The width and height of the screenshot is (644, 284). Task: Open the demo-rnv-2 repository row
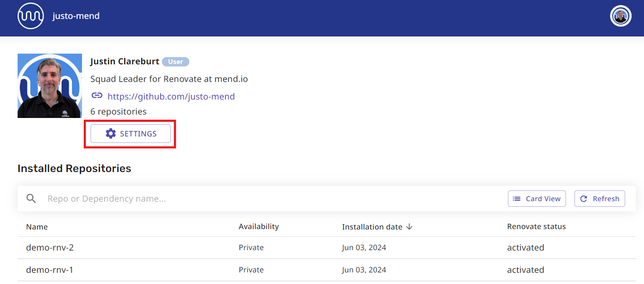pos(326,248)
